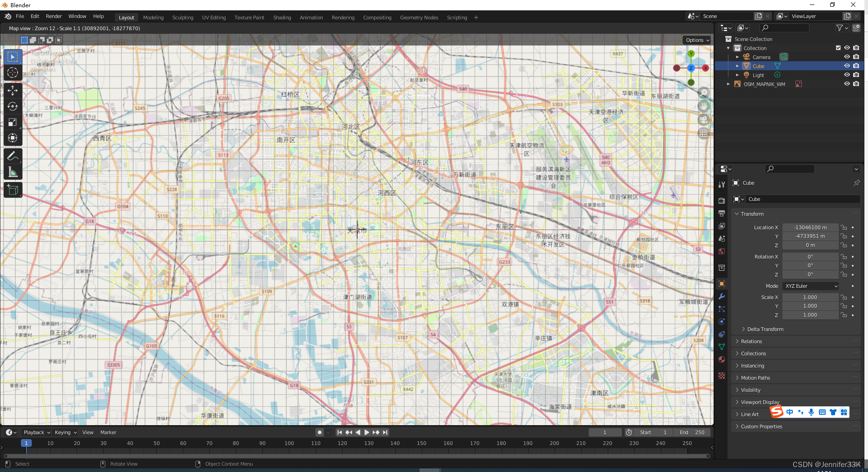The image size is (868, 472).
Task: Click the timeline Marker menu
Action: (x=108, y=432)
